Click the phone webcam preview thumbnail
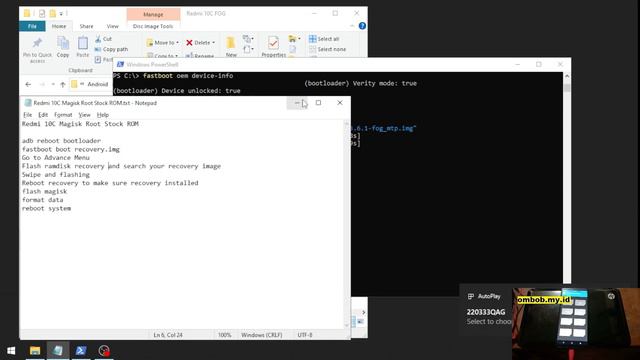640x360 pixels. click(576, 324)
